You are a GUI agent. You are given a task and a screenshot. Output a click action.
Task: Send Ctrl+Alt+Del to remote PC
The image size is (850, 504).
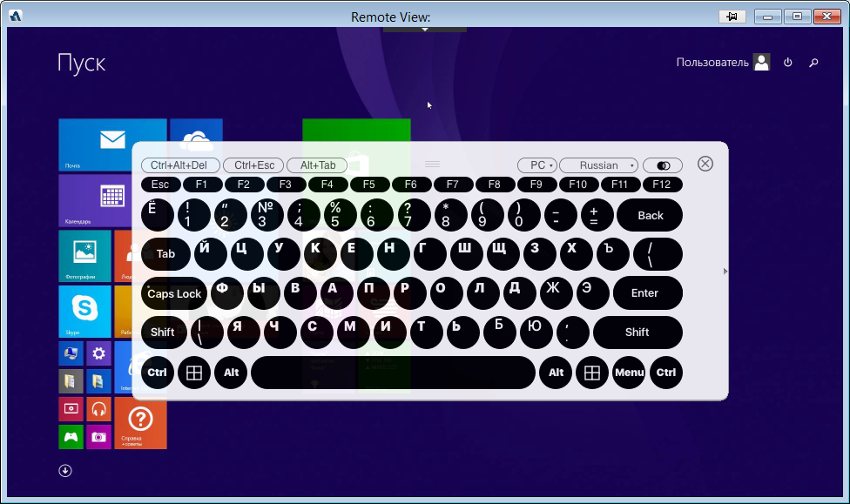[x=180, y=165]
